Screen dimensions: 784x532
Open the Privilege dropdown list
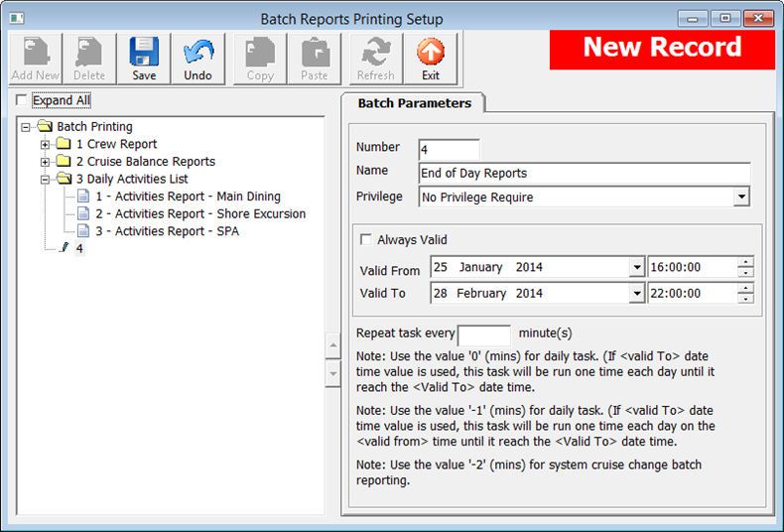740,198
